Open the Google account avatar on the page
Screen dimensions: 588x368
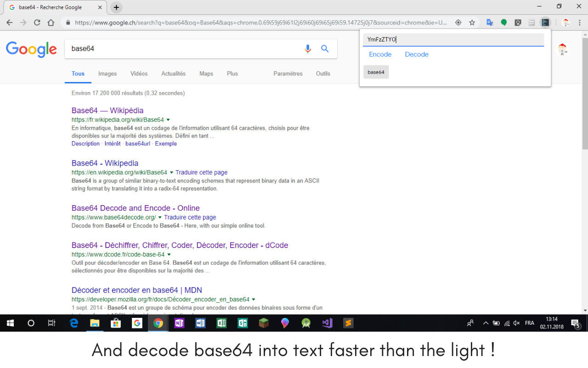pos(562,49)
